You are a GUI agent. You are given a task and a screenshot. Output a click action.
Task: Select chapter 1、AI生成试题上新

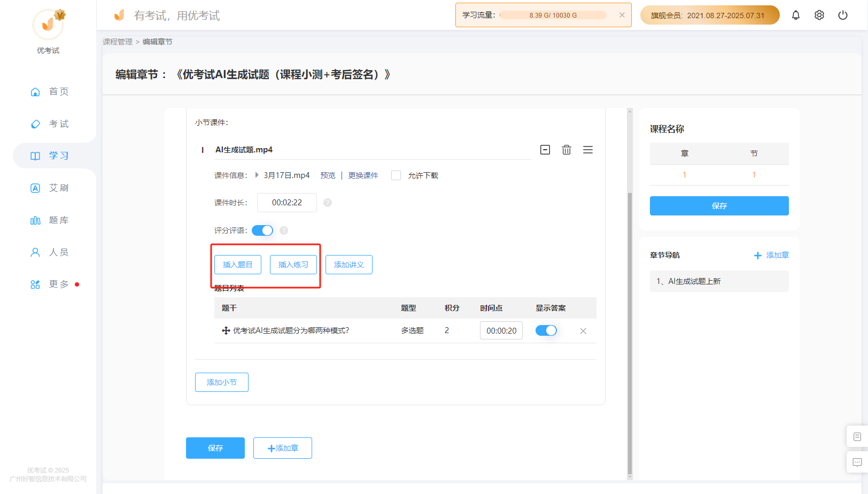[719, 281]
